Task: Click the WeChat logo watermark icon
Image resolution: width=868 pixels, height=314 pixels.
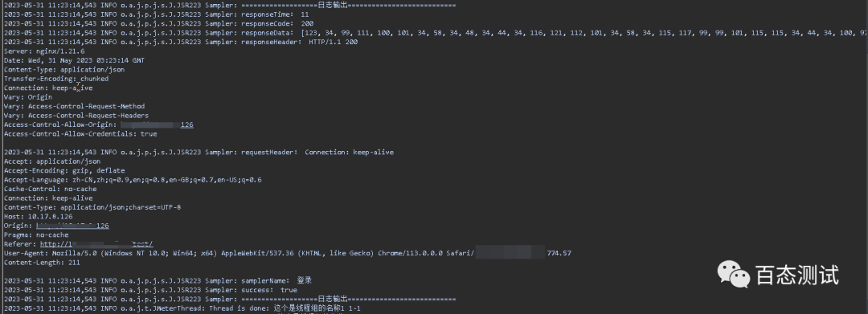Action: 734,274
